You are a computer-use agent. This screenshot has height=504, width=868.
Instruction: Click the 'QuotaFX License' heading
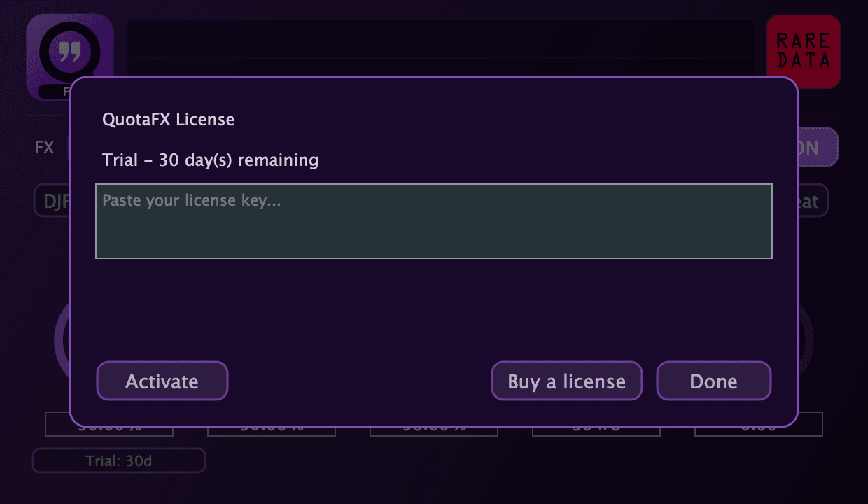[169, 120]
